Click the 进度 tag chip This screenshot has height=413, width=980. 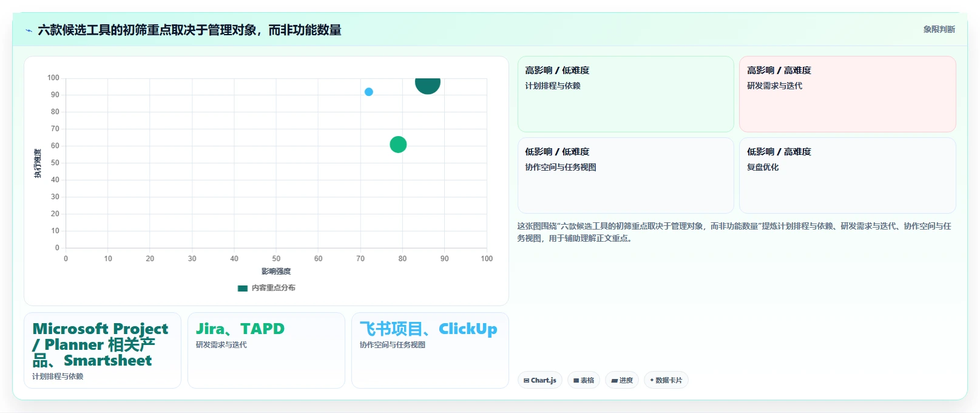[622, 380]
